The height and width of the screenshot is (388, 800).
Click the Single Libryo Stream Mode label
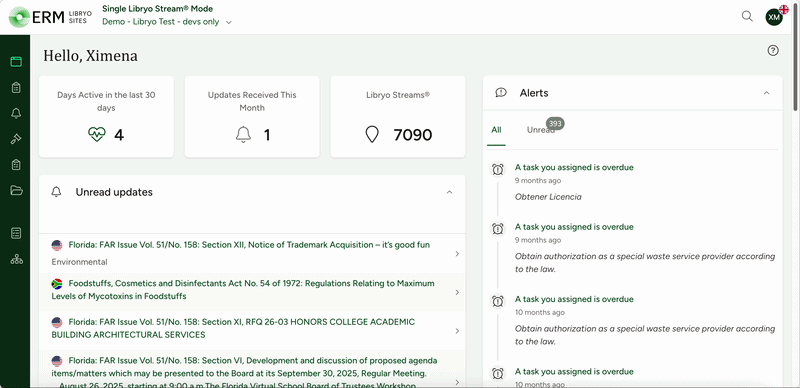(x=158, y=9)
